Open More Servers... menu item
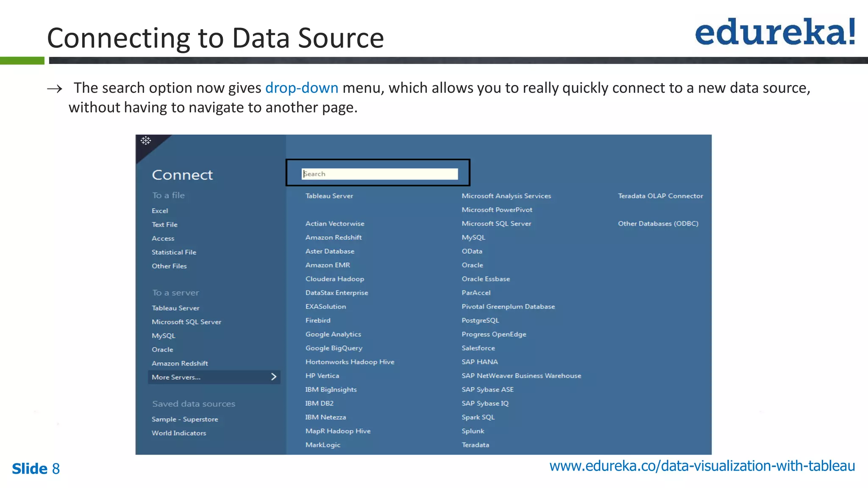 pyautogui.click(x=214, y=377)
